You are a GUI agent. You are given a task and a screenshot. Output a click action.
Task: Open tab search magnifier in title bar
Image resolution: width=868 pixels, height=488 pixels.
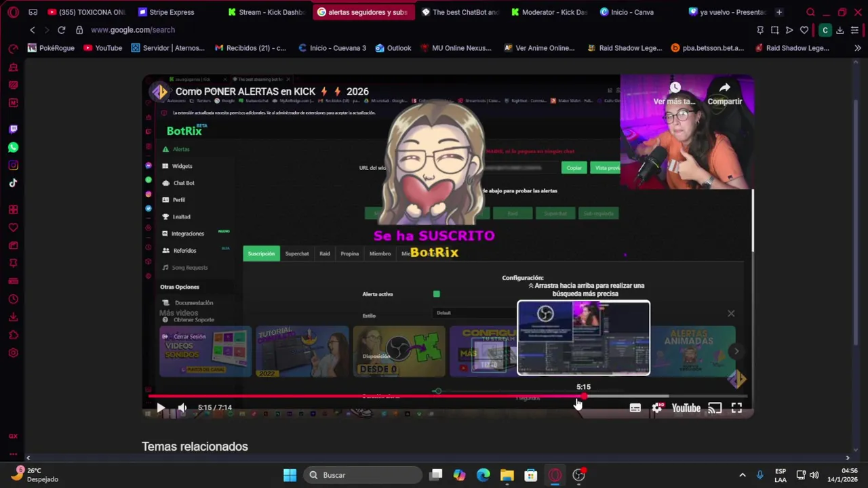coord(810,12)
